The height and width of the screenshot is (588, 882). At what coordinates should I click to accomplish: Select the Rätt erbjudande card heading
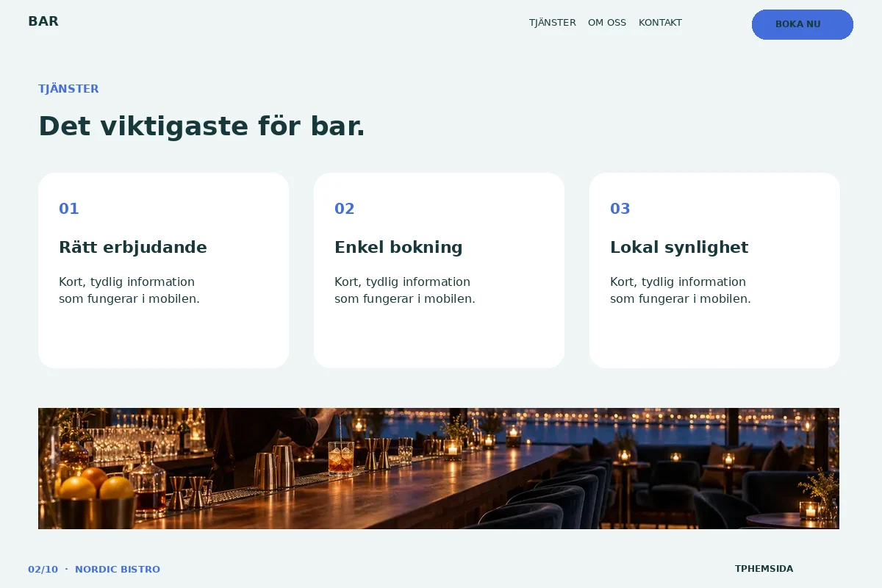(x=133, y=247)
